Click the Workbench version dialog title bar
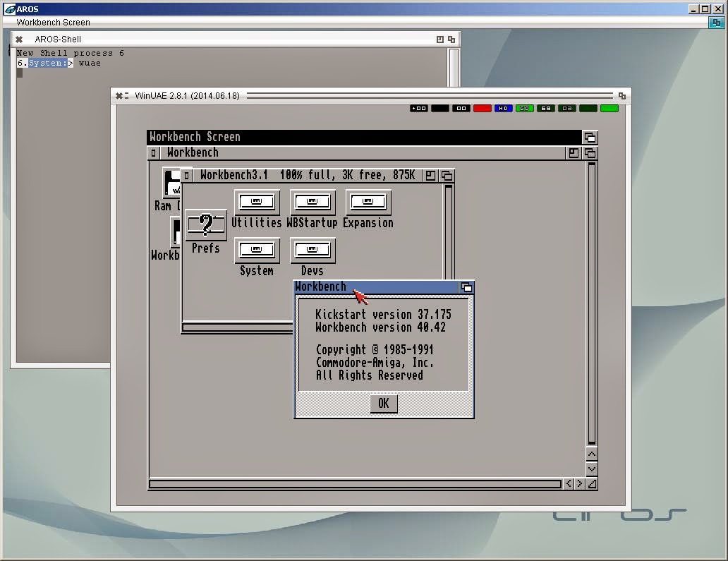This screenshot has width=728, height=561. [377, 287]
